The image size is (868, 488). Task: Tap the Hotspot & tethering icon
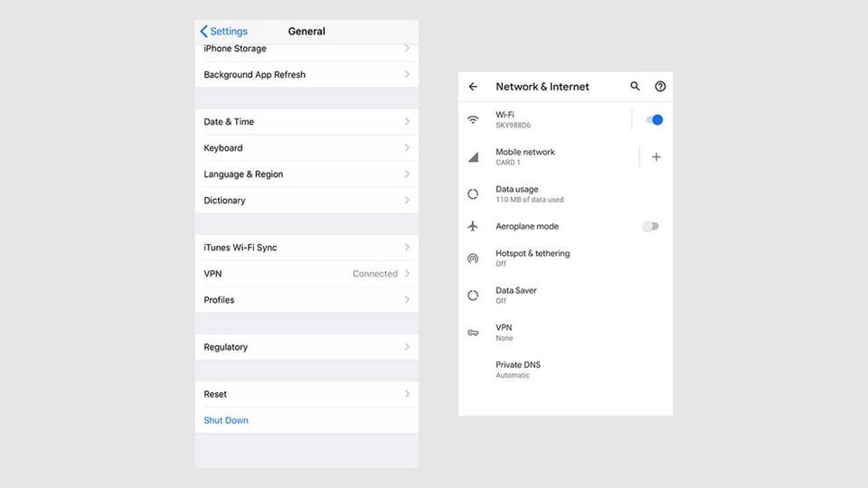(x=473, y=258)
